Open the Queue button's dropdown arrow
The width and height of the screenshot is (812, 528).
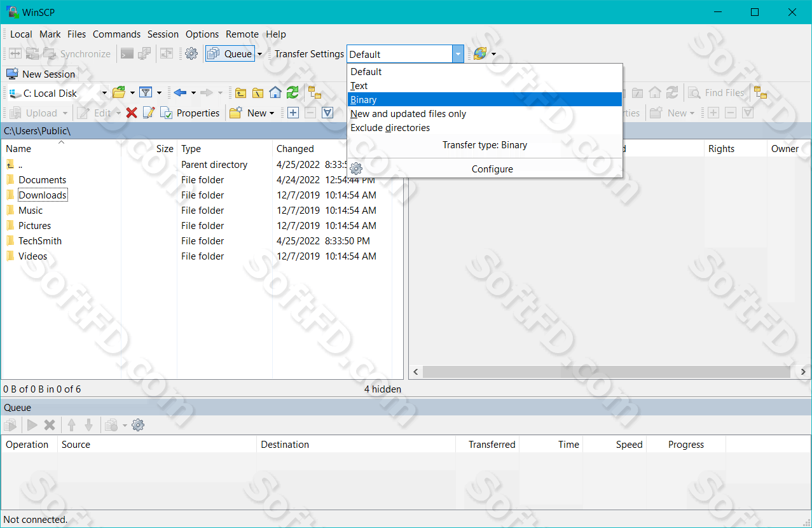pyautogui.click(x=259, y=54)
